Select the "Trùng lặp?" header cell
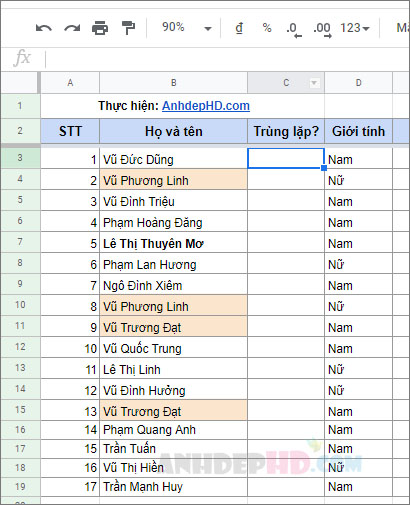The height and width of the screenshot is (505, 410). tap(286, 131)
